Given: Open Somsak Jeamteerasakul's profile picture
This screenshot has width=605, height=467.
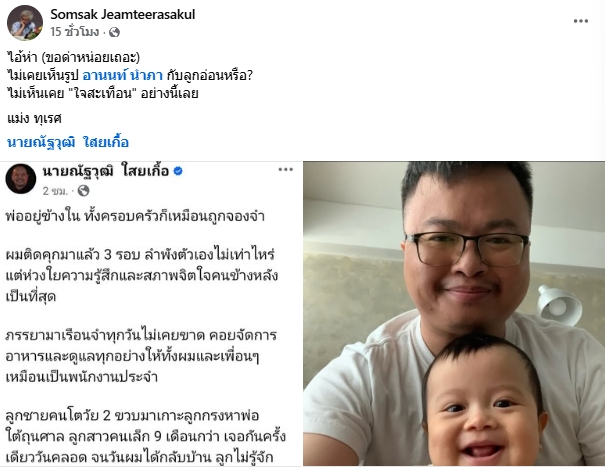Looking at the screenshot, I should [25, 23].
